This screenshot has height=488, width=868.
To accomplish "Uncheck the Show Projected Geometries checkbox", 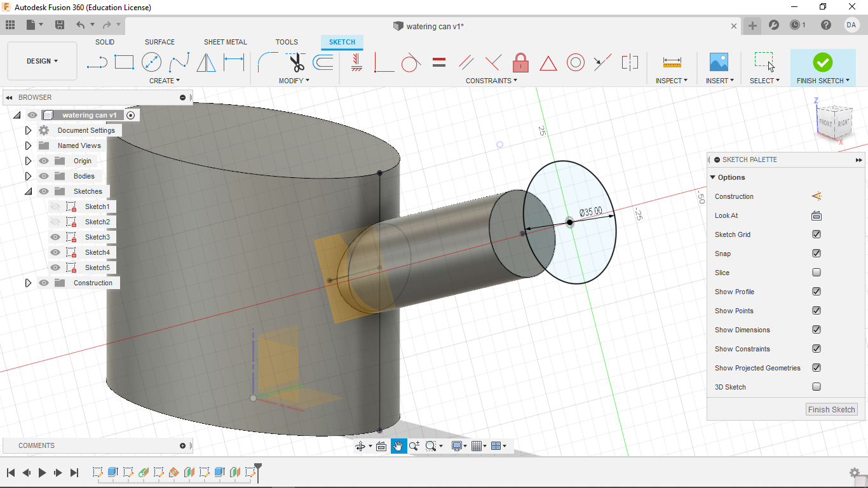I will [x=817, y=368].
